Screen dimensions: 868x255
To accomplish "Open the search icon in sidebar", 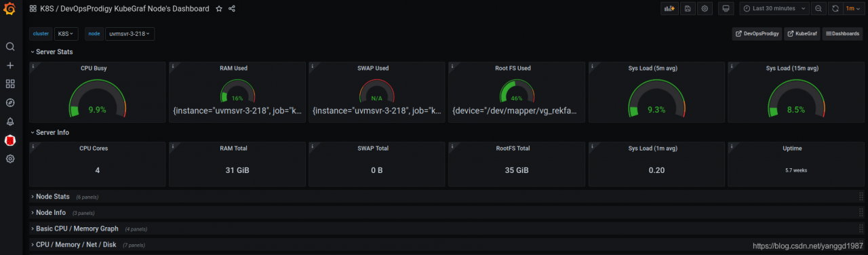I will [10, 47].
